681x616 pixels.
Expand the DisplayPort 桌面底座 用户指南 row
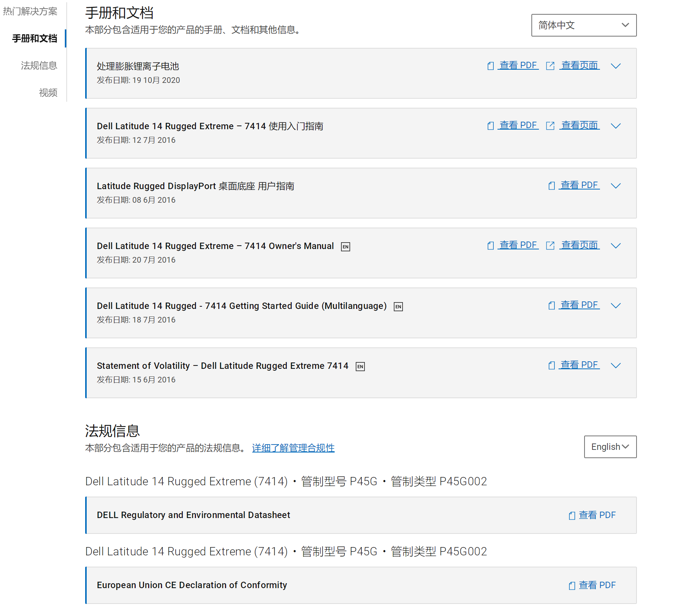click(616, 186)
